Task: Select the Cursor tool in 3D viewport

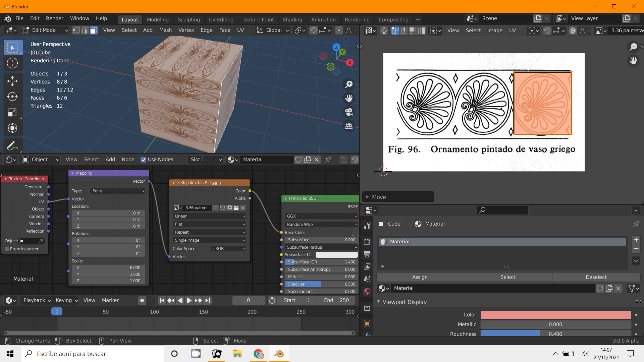Action: (x=12, y=63)
